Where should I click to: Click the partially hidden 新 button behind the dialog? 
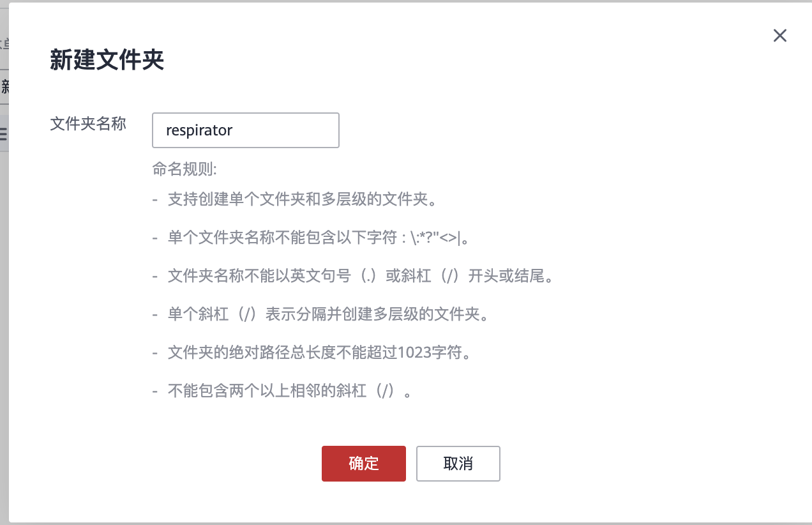tap(4, 88)
